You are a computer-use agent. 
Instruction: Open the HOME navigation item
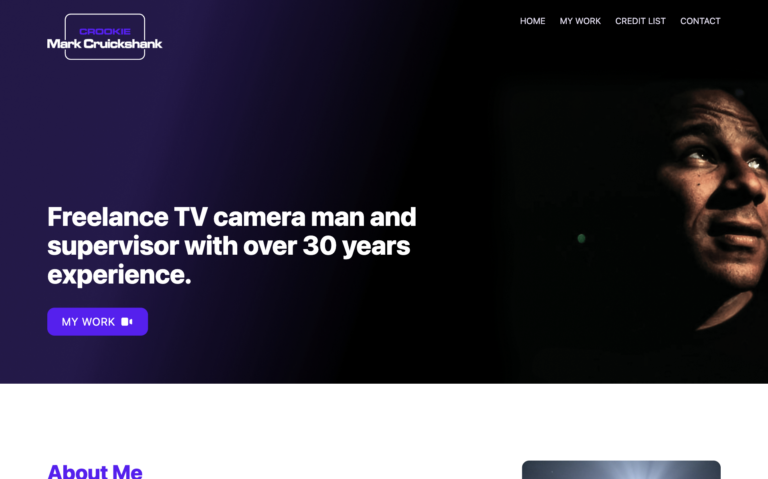click(x=532, y=21)
